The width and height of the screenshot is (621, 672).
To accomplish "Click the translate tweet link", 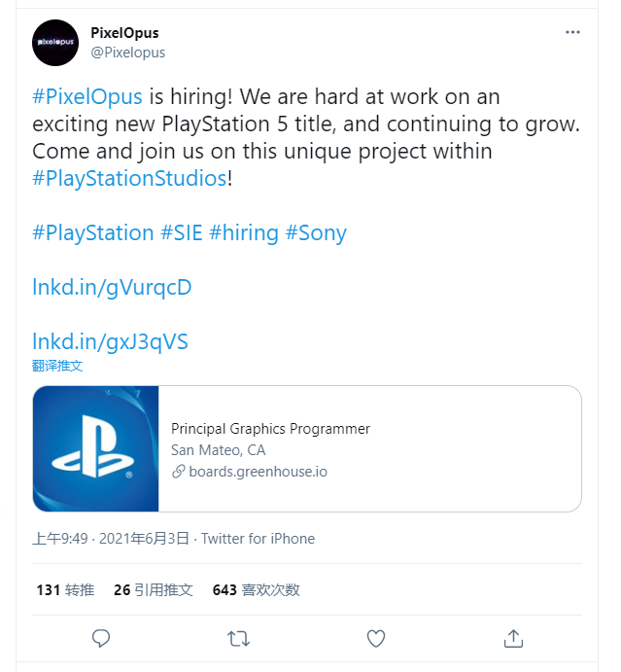I will point(57,367).
